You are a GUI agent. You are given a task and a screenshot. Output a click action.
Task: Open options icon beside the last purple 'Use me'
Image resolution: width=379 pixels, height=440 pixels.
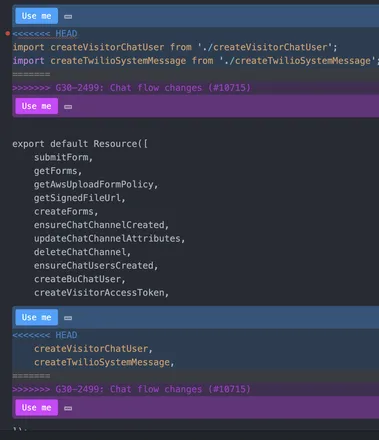(68, 408)
